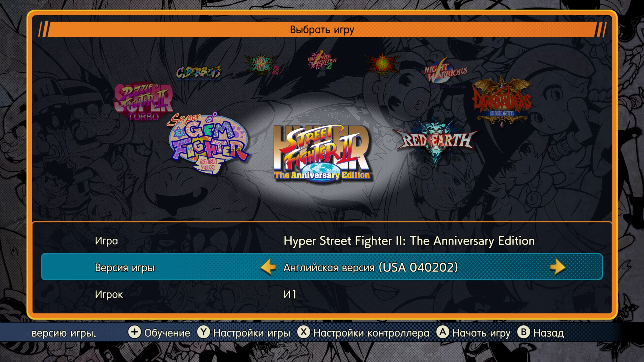Image resolution: width=644 pixels, height=362 pixels.
Task: Go back with B Назад
Action: point(541,333)
